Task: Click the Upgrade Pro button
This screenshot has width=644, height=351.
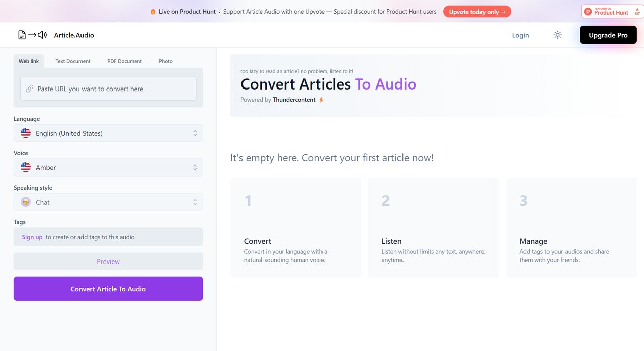Action: click(x=608, y=35)
